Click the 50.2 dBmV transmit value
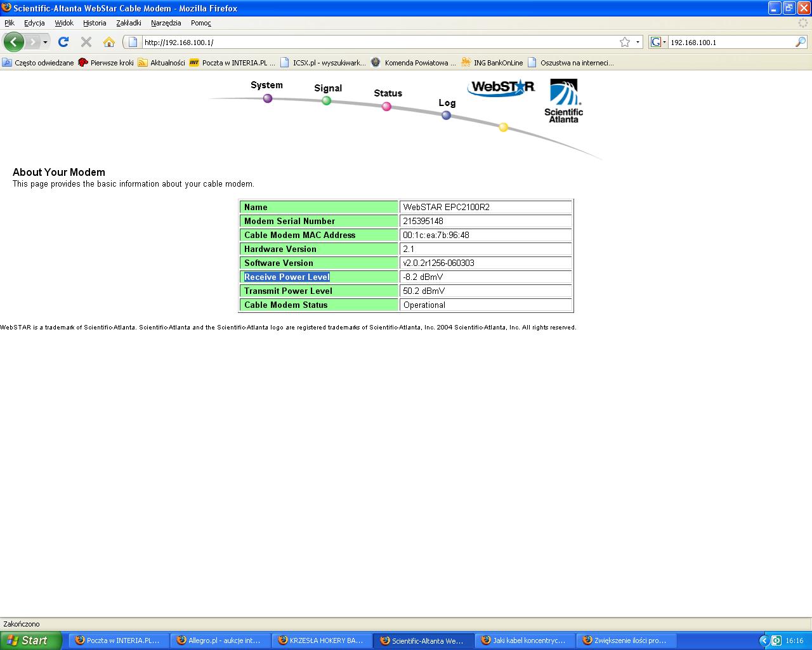 click(x=424, y=291)
